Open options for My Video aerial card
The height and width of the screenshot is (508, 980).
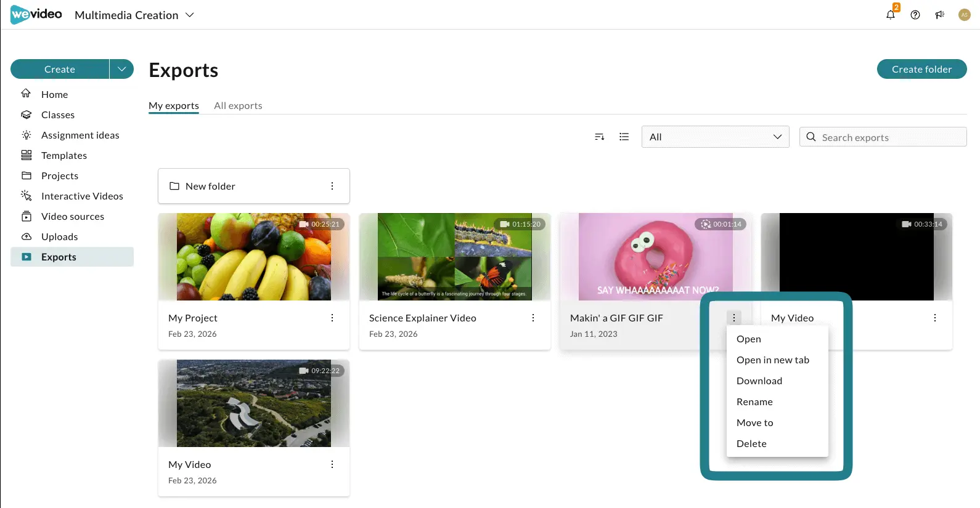(x=332, y=464)
